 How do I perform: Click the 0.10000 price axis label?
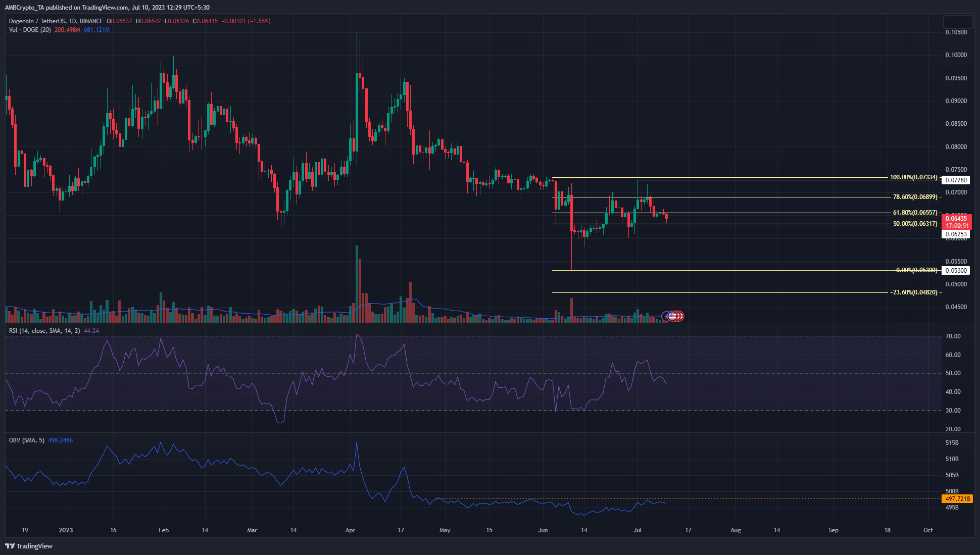click(x=956, y=55)
